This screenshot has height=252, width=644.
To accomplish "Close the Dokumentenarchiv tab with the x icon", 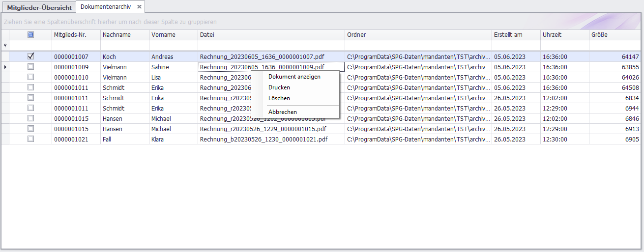I will pos(139,7).
